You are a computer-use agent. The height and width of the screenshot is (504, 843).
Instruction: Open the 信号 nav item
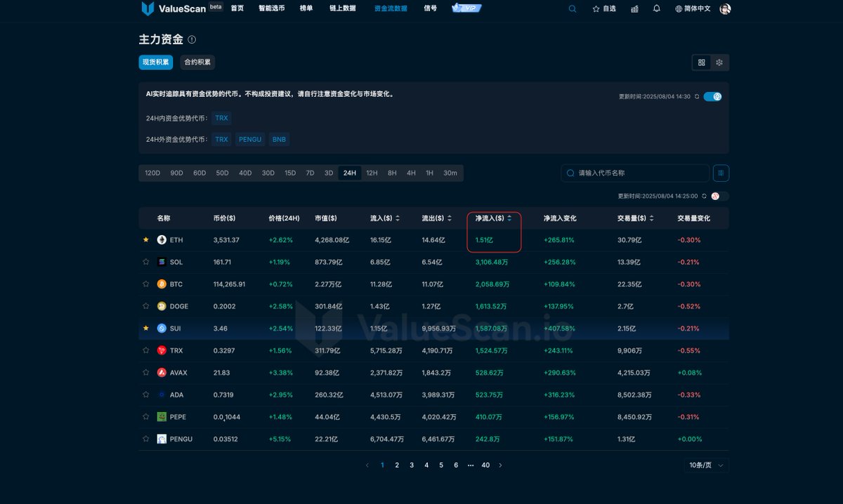coord(431,8)
